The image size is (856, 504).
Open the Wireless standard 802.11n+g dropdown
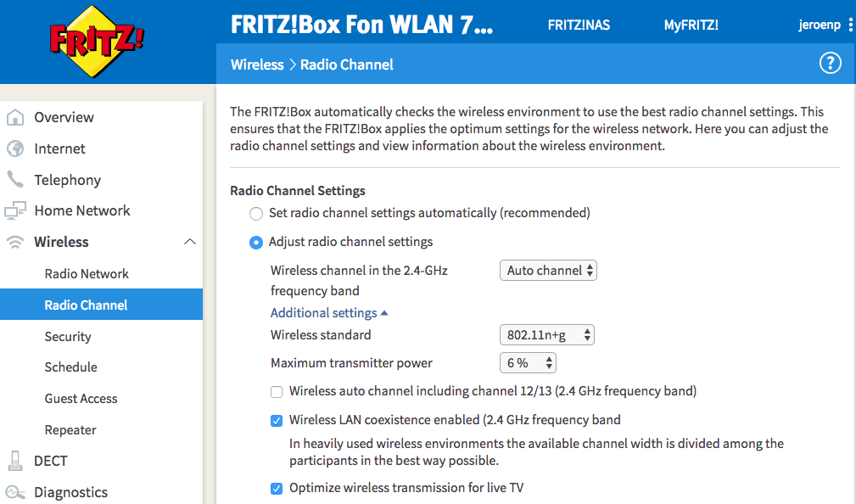tap(547, 335)
